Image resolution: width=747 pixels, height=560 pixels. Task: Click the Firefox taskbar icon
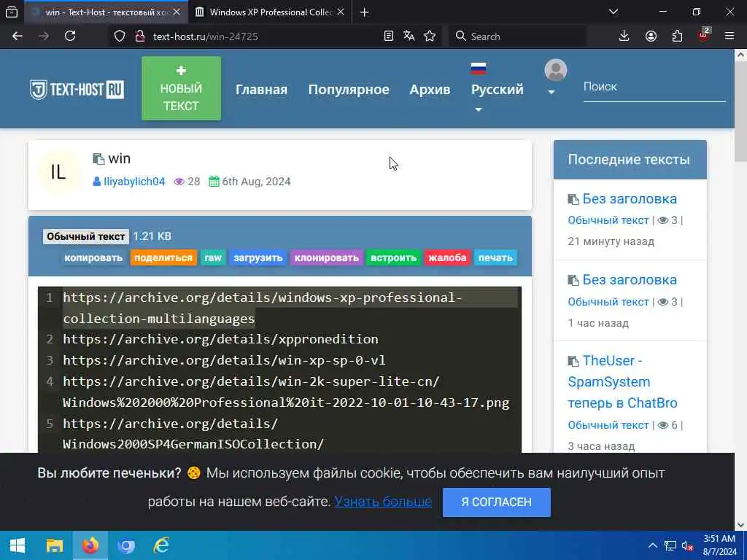point(90,545)
